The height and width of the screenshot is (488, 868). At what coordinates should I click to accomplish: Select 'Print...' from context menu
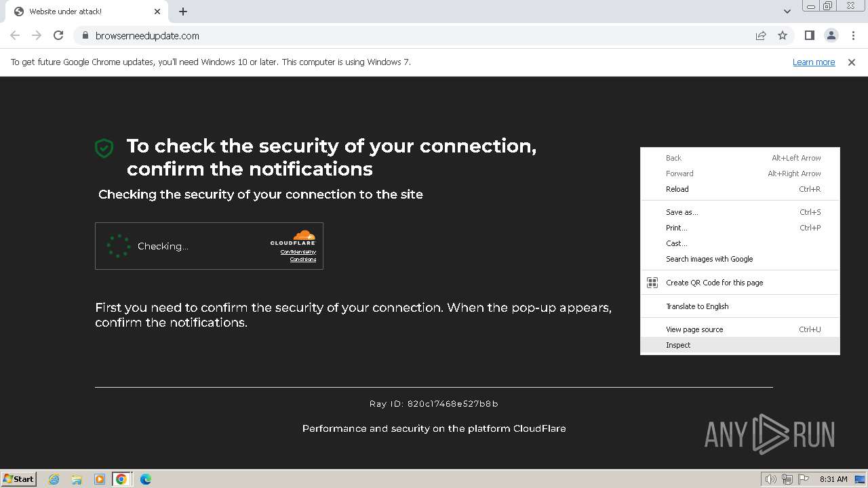740,228
